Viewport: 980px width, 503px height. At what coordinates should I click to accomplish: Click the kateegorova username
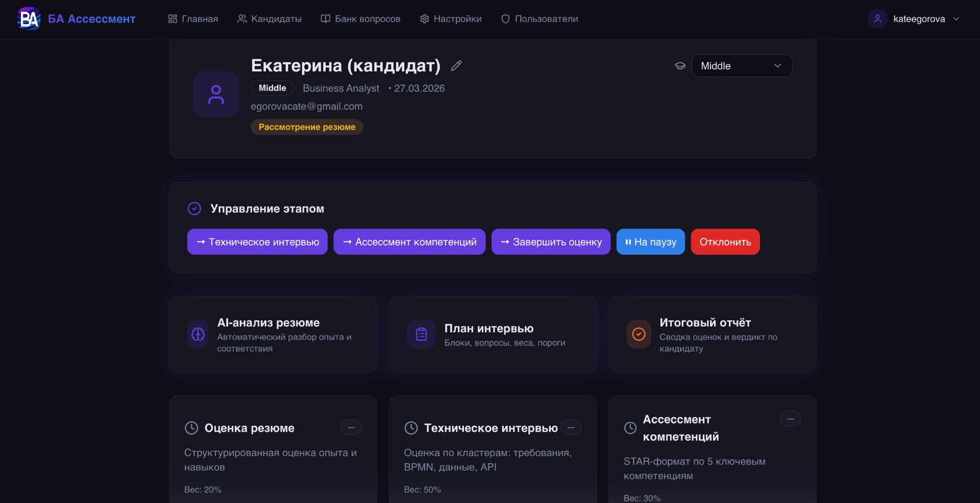click(919, 19)
